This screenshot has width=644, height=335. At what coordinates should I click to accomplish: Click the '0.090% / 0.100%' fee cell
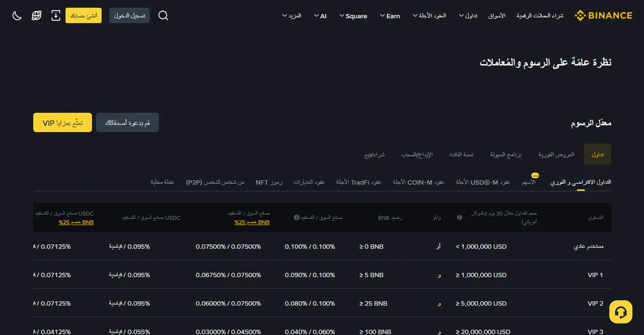[310, 275]
